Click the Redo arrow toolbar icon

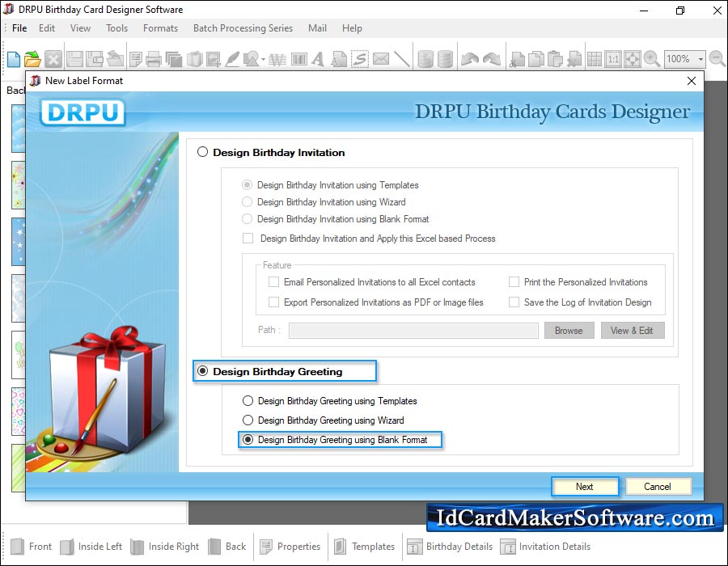492,59
